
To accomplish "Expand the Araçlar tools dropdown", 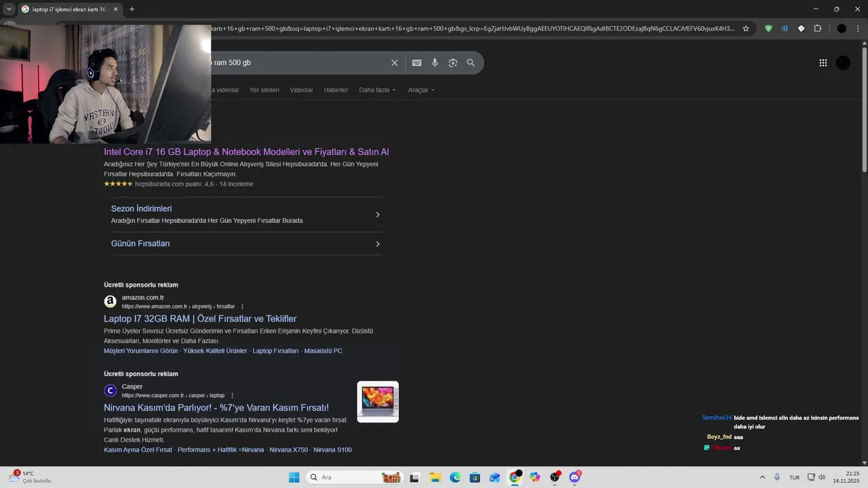I will point(421,89).
